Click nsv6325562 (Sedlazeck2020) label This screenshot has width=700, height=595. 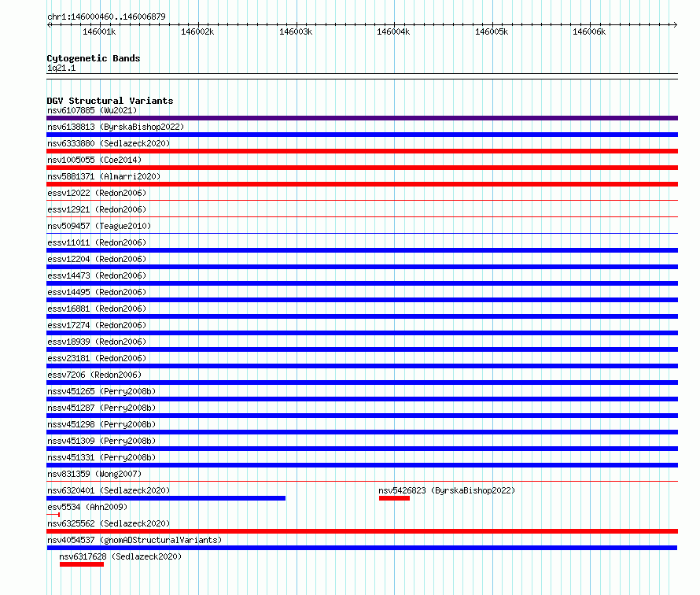[109, 523]
